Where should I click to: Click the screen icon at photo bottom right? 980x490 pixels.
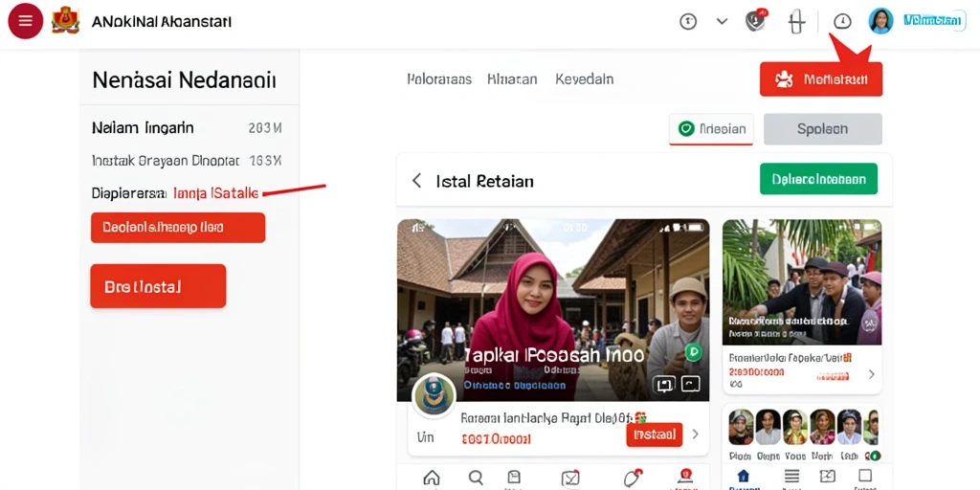[x=664, y=385]
